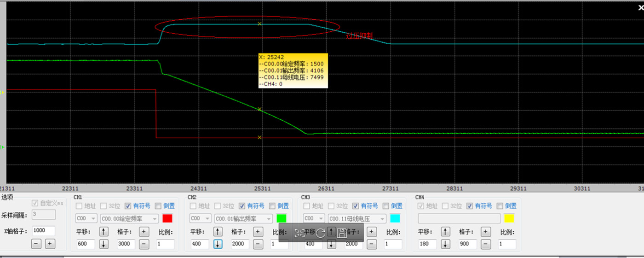Toggle CH4 有符号 checkbox

point(470,206)
